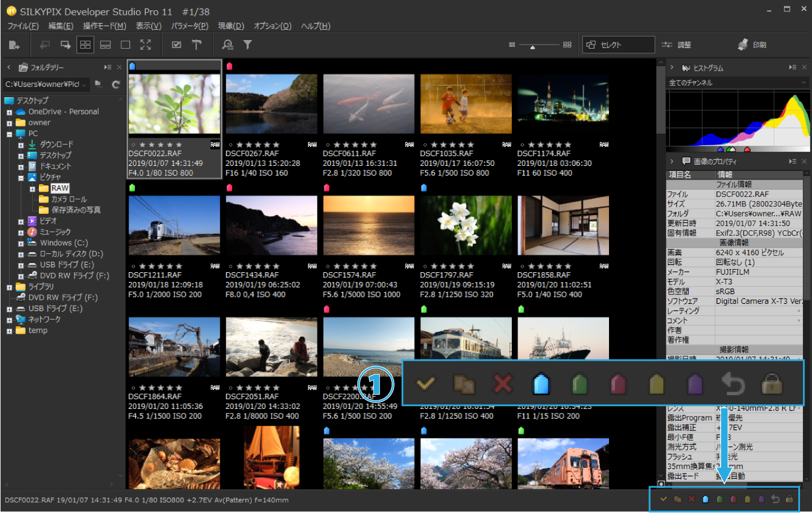812x513 pixels.
Task: Go to the previous image with the back arrow
Action: point(45,45)
